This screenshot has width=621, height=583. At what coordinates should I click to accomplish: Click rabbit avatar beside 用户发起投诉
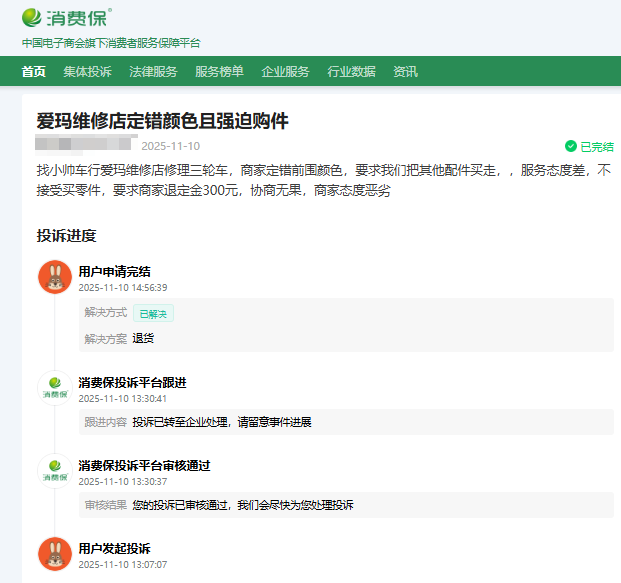coord(54,554)
